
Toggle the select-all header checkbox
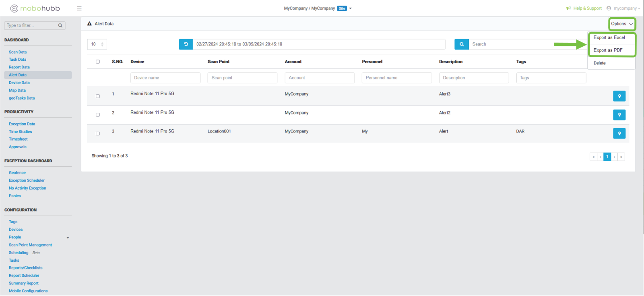98,62
